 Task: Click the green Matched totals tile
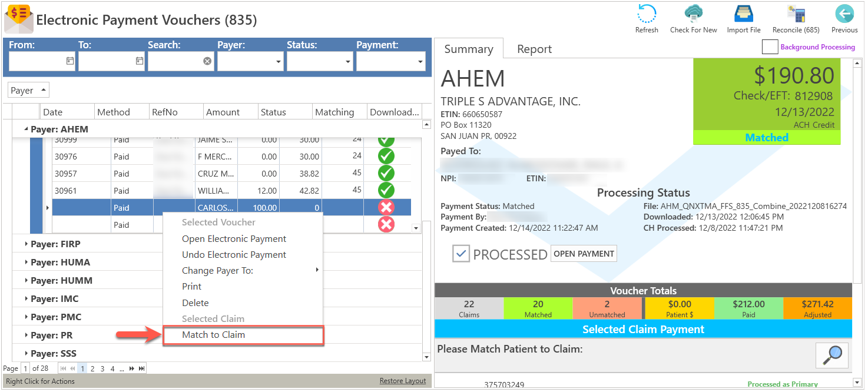[538, 308]
